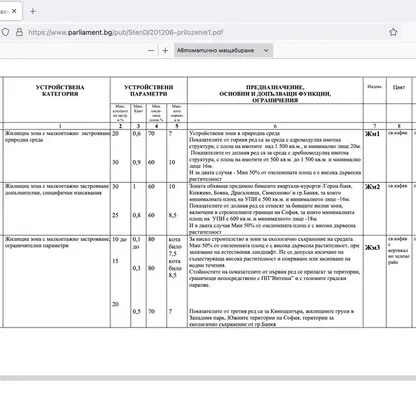The width and height of the screenshot is (416, 400).
Task: Zoom out the PDF with the minus button
Action: 151,51
